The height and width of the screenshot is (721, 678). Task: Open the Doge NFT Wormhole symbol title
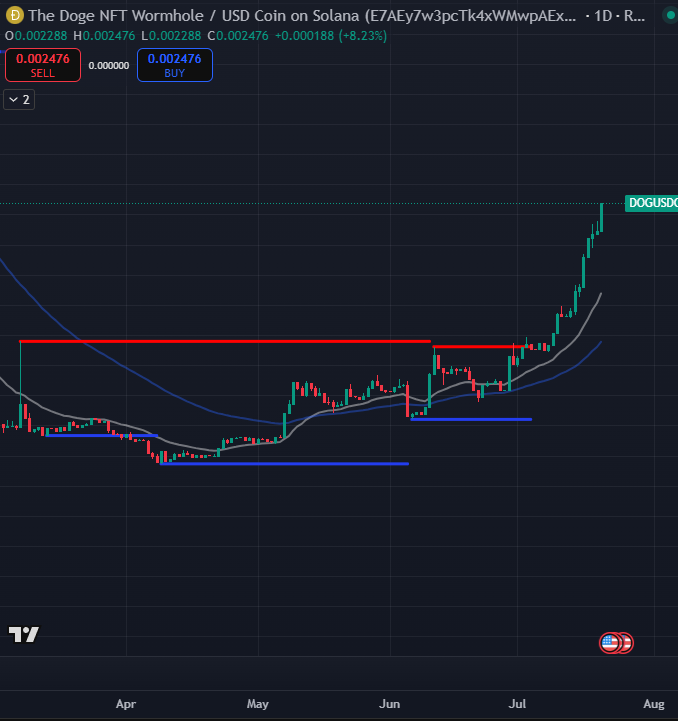point(302,16)
